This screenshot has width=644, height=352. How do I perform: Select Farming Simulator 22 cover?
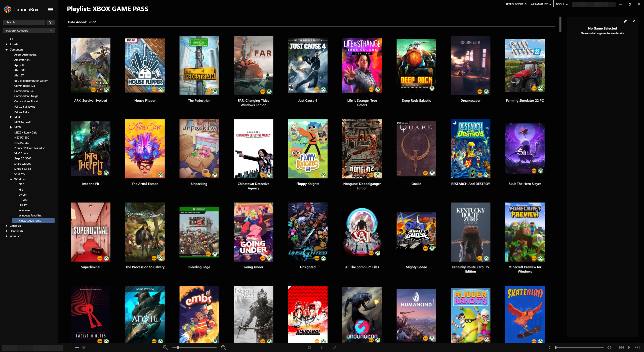click(x=525, y=65)
